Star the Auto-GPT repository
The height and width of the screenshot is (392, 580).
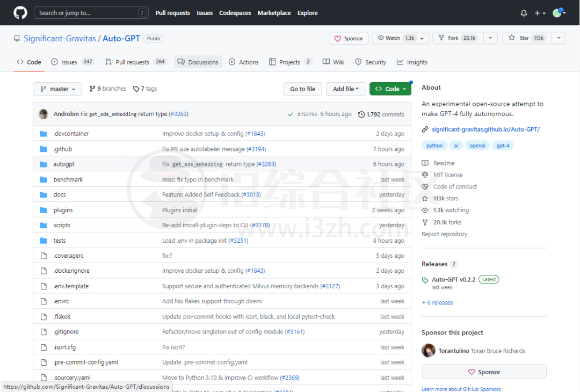coord(527,38)
